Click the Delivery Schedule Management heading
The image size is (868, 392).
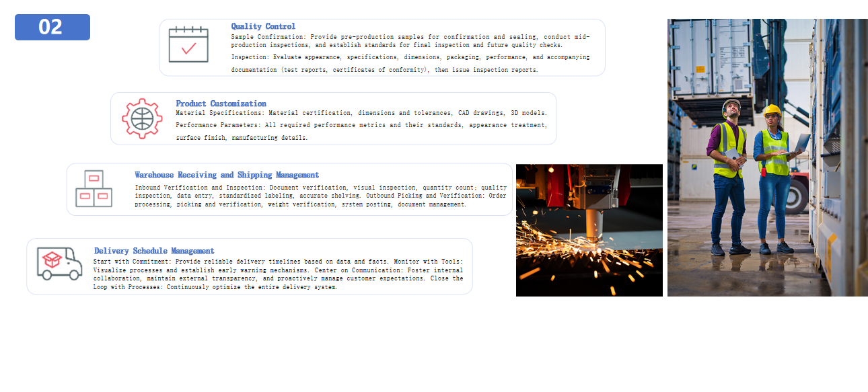point(154,251)
